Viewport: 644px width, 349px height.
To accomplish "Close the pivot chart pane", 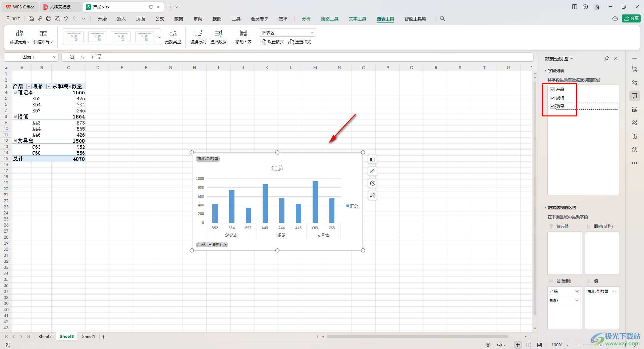I will coord(616,58).
